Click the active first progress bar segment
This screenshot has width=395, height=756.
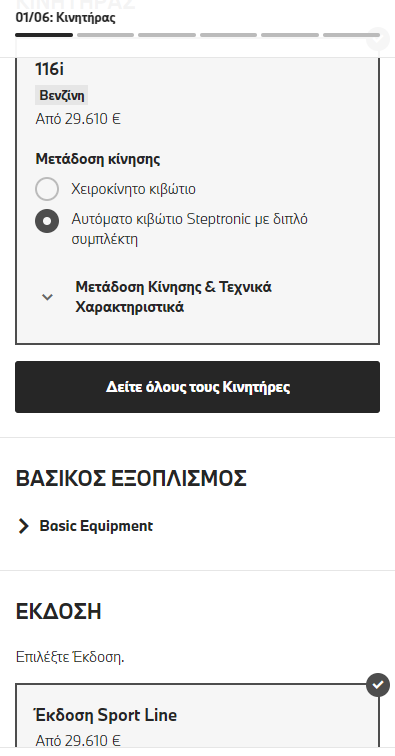[44, 35]
